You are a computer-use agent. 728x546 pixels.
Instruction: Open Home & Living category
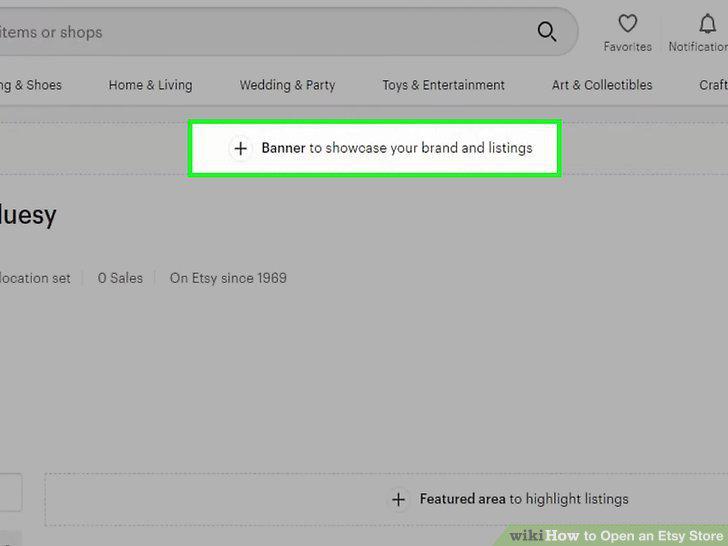150,85
